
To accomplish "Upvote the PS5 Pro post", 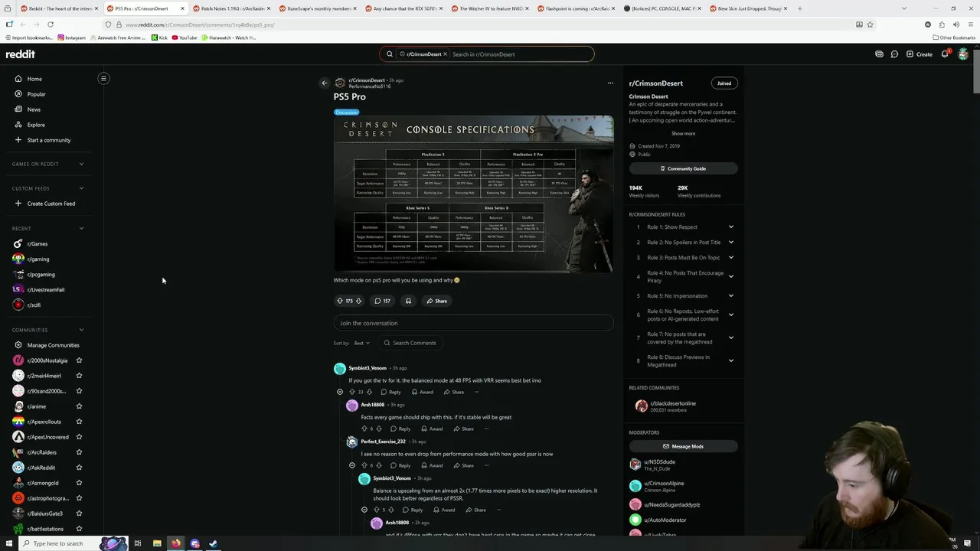I will pyautogui.click(x=340, y=301).
